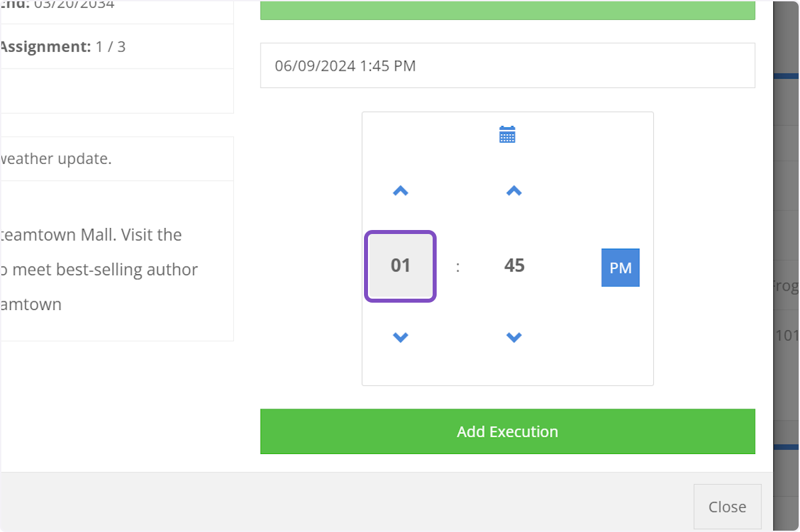
Task: Click the colon separator between hour and minute
Action: click(x=458, y=267)
